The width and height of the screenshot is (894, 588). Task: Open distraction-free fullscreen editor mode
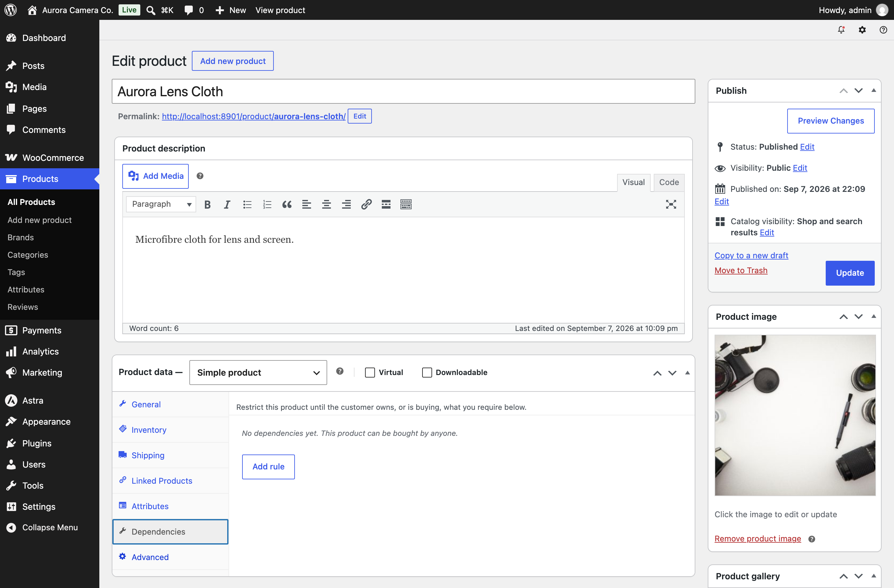(x=671, y=204)
